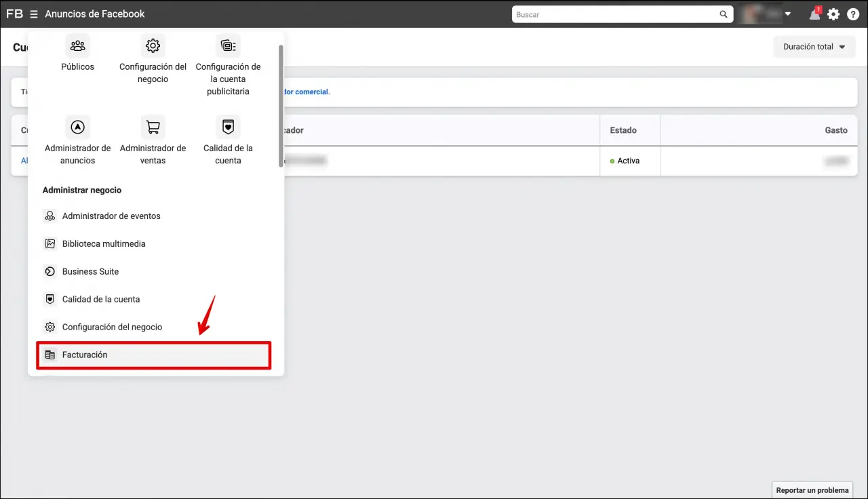Click the Activa status cell
Image resolution: width=868 pixels, height=499 pixels.
click(630, 161)
